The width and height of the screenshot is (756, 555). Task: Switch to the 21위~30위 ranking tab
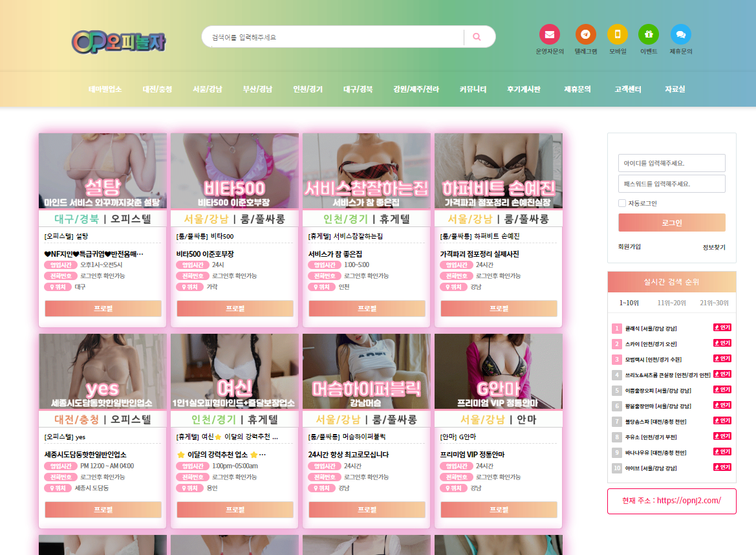(714, 303)
